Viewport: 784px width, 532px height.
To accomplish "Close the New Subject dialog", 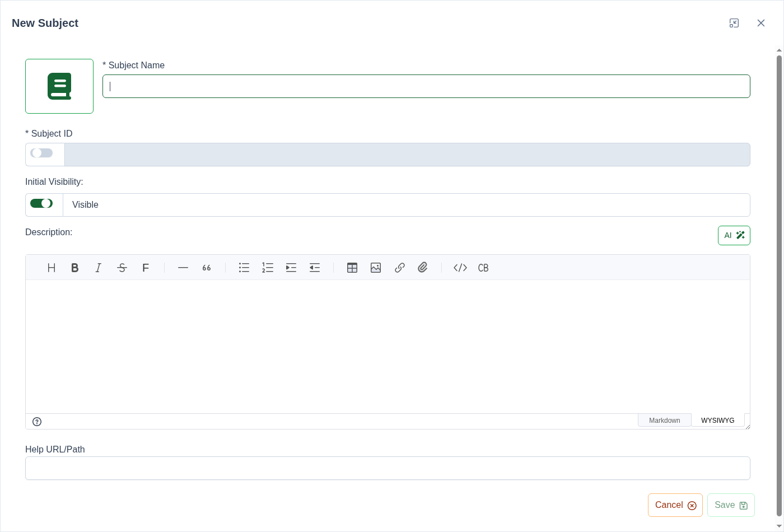I will 761,23.
